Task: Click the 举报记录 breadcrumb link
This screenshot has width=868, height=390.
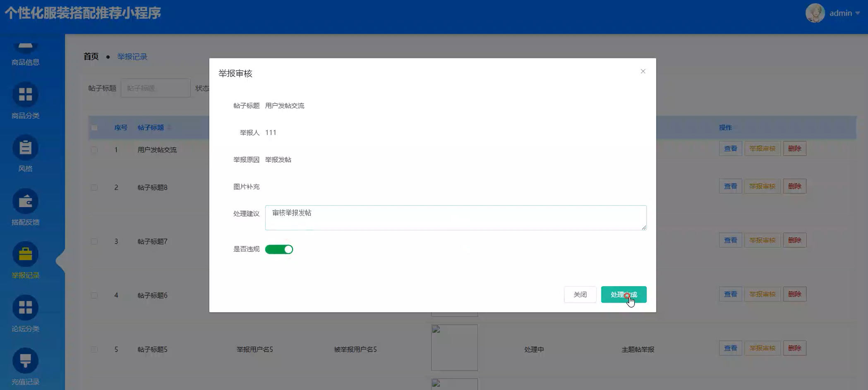Action: coord(132,57)
